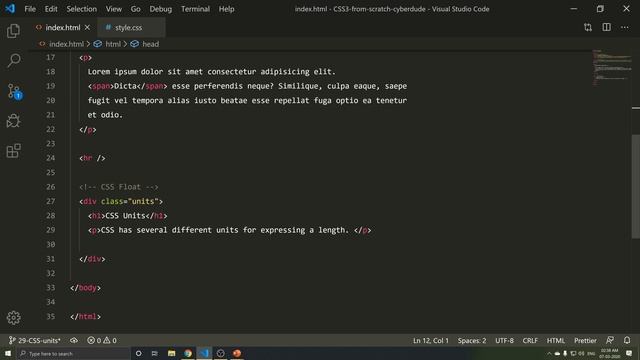This screenshot has width=640, height=360.
Task: Click the feedback icon in status bar
Action: pyautogui.click(x=610, y=340)
